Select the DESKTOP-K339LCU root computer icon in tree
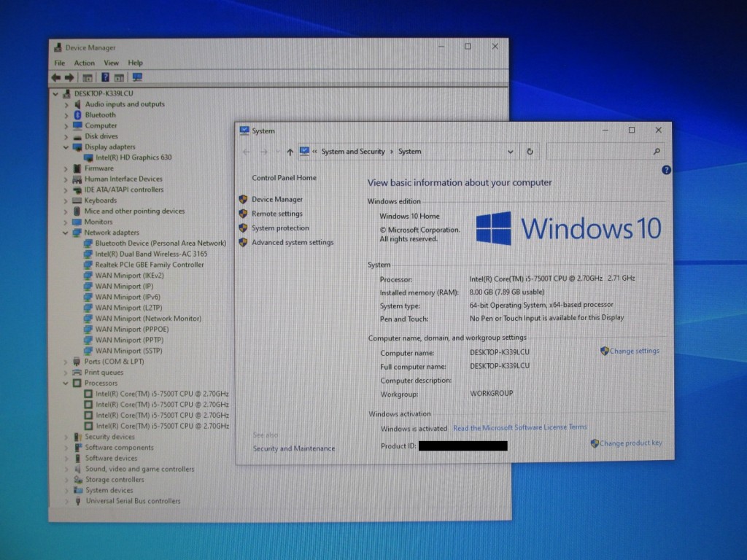The width and height of the screenshot is (747, 560). pyautogui.click(x=66, y=93)
